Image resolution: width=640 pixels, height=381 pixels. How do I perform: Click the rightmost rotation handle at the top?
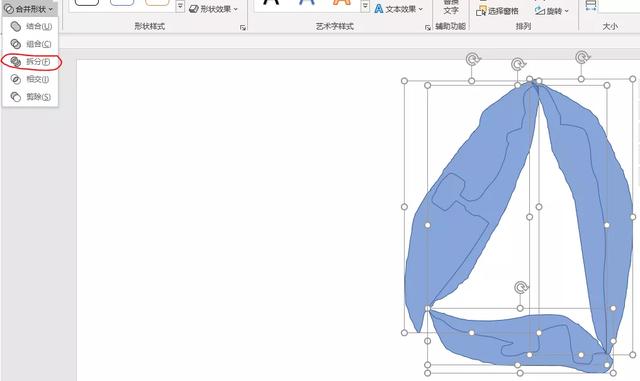(582, 57)
